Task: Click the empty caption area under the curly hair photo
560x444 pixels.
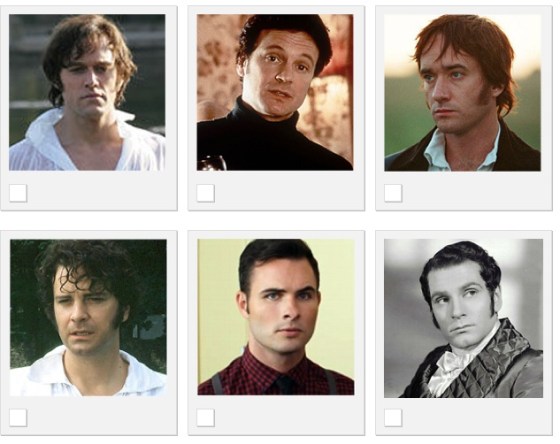Action: coord(100,417)
